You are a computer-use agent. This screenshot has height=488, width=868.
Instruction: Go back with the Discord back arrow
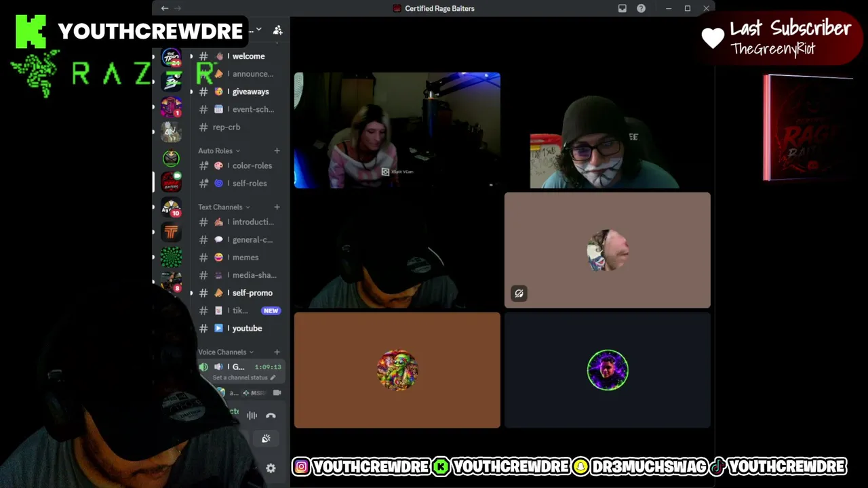[165, 8]
